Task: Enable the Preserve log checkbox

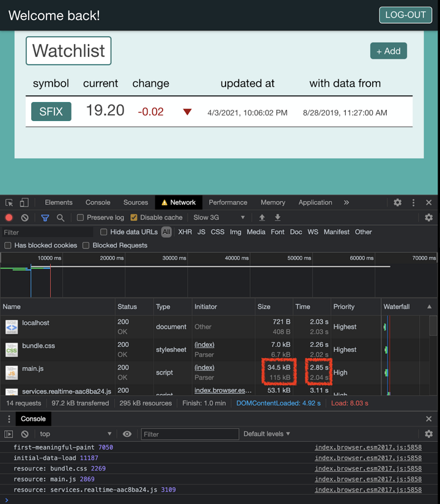Action: 80,217
